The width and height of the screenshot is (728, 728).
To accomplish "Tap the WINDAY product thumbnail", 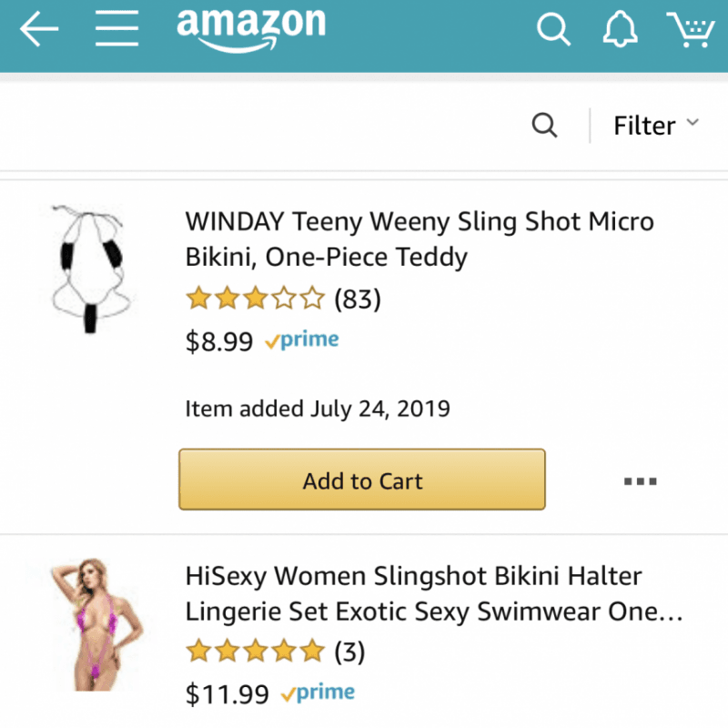I will pyautogui.click(x=88, y=270).
